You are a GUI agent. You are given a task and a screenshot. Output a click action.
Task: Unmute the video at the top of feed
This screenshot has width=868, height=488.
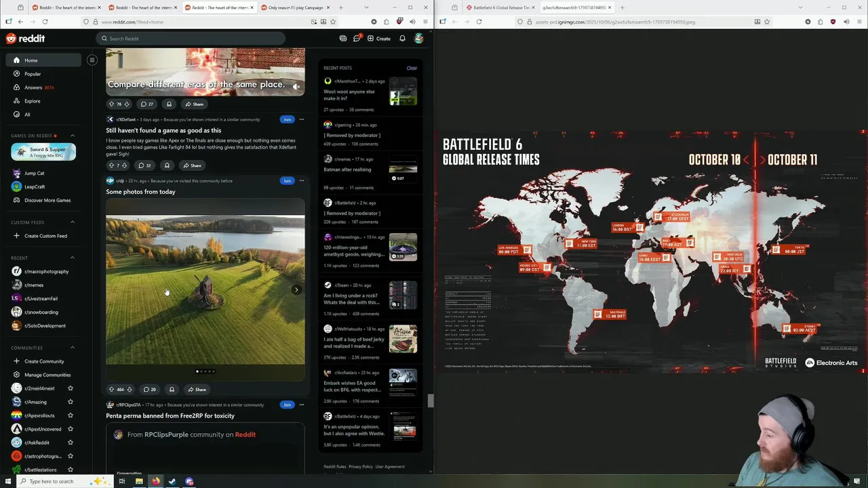[x=296, y=87]
